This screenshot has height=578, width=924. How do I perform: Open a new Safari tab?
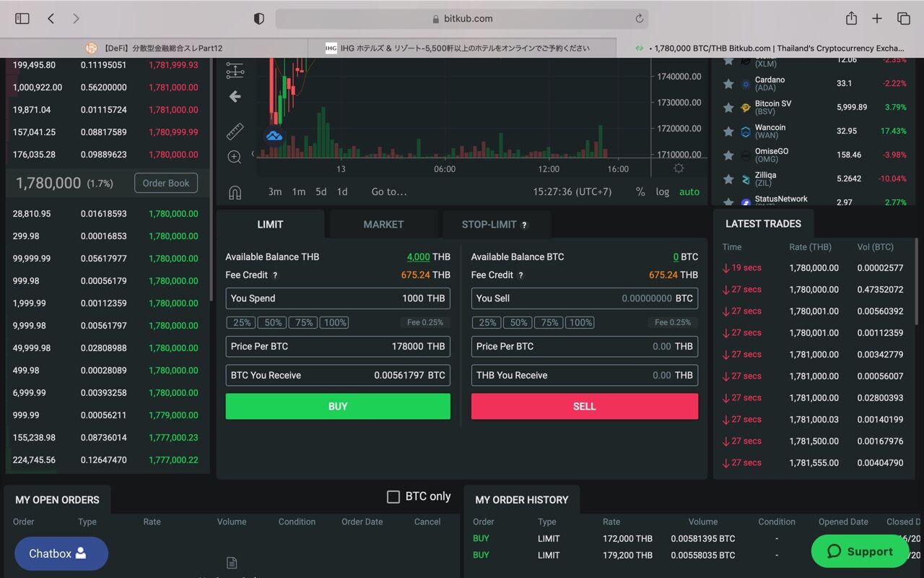(x=877, y=19)
